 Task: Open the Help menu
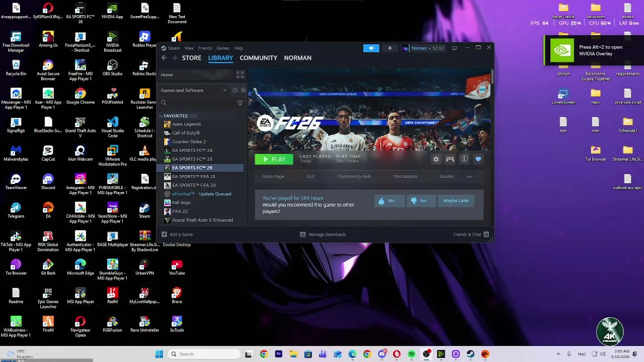238,48
